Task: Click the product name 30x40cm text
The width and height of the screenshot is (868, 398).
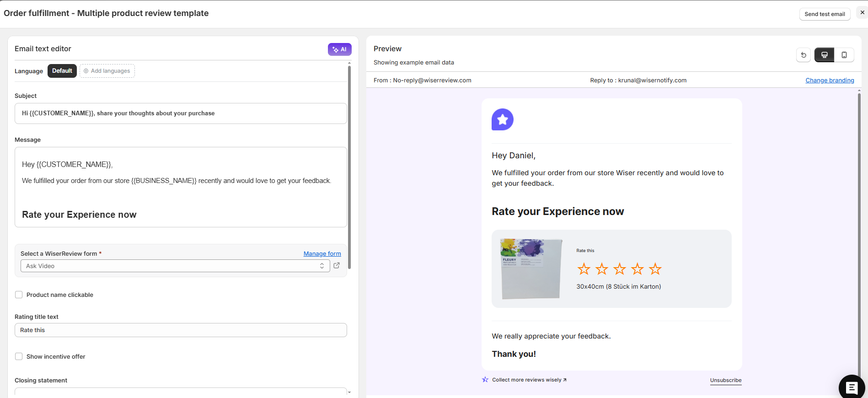Action: coord(618,286)
